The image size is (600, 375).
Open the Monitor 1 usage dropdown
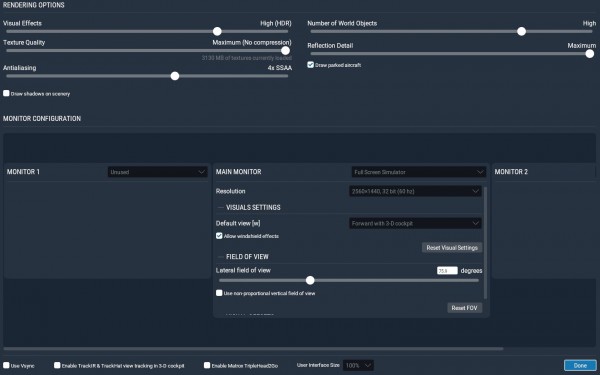(158, 172)
